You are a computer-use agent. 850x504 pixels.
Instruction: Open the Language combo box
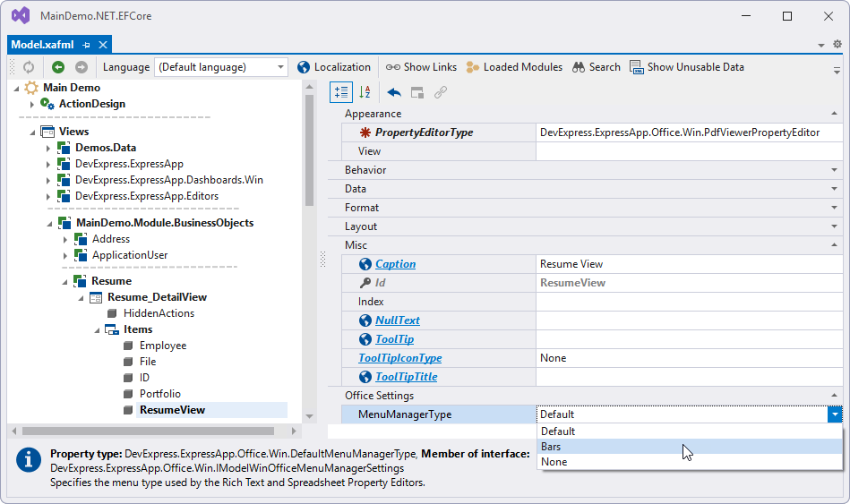click(x=220, y=67)
